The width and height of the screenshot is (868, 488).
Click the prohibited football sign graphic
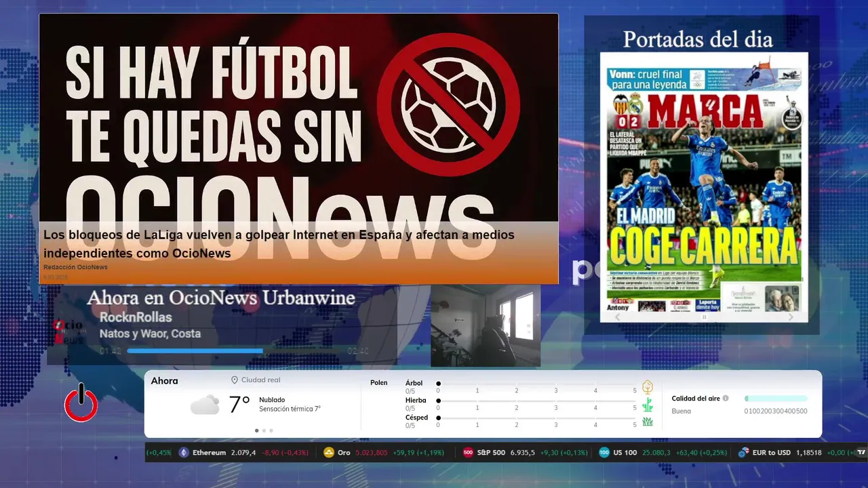pos(448,104)
